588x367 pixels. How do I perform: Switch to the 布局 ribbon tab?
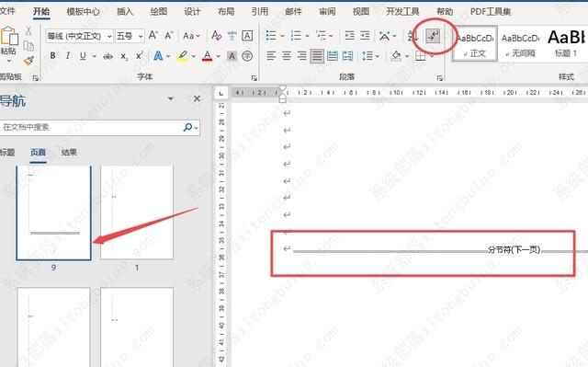pyautogui.click(x=226, y=12)
